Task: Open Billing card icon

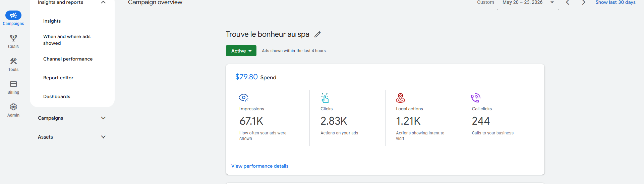Action: pos(13,84)
